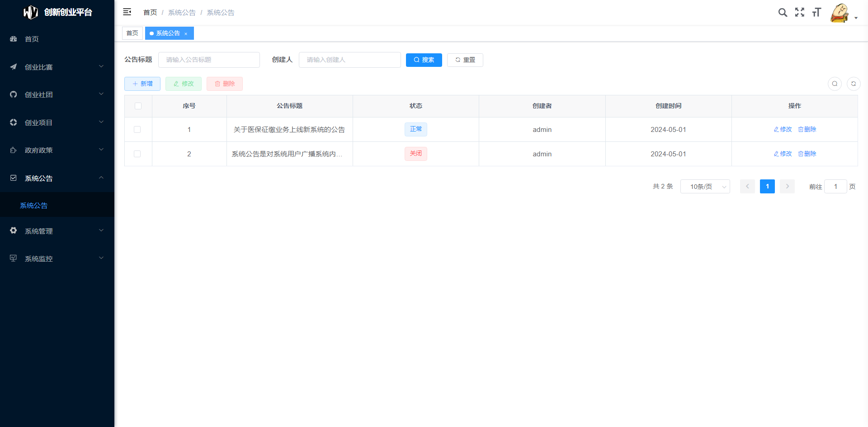Select the 系统公告 submenu item
This screenshot has width=868, height=427.
tap(57, 206)
